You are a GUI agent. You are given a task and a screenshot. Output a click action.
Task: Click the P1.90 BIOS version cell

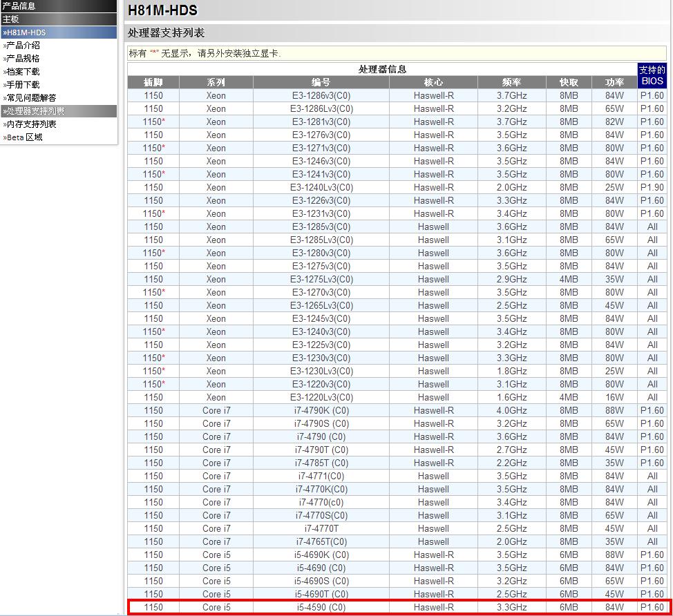(x=652, y=187)
